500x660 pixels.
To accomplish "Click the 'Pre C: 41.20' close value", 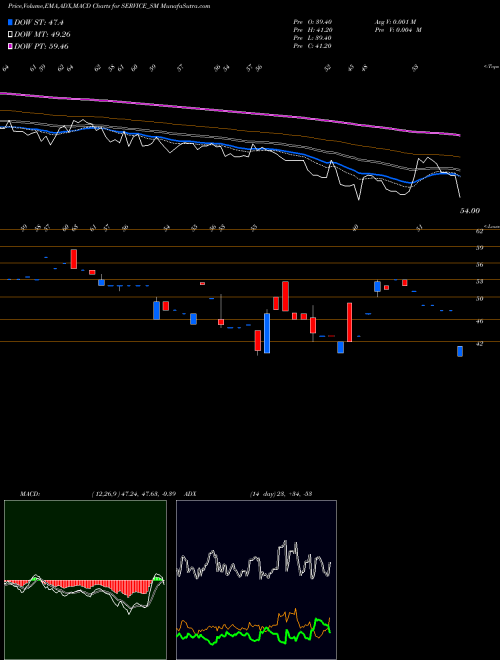I will 312,46.
